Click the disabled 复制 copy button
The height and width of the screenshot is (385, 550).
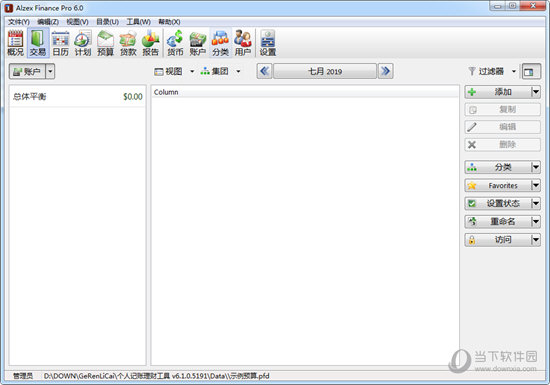pyautogui.click(x=502, y=109)
